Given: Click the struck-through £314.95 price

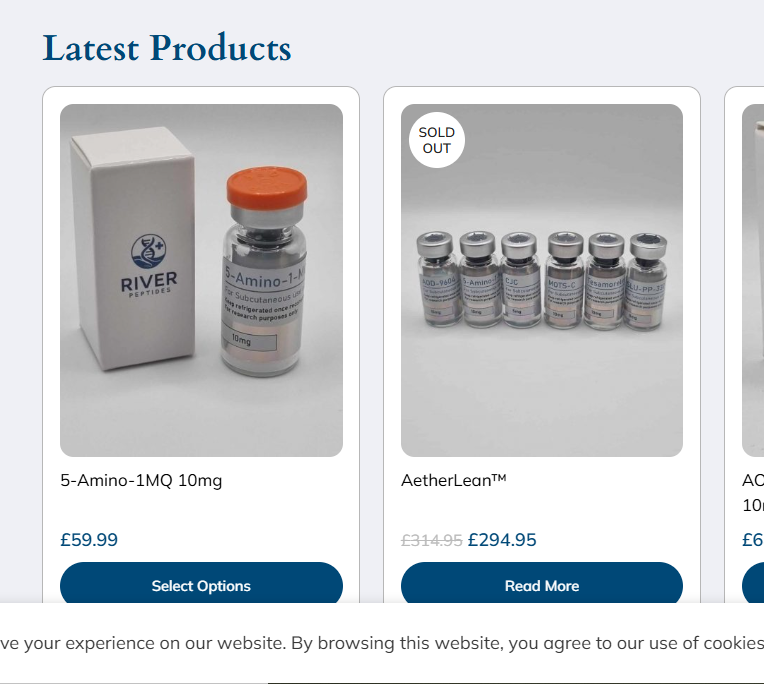Looking at the screenshot, I should (x=432, y=540).
